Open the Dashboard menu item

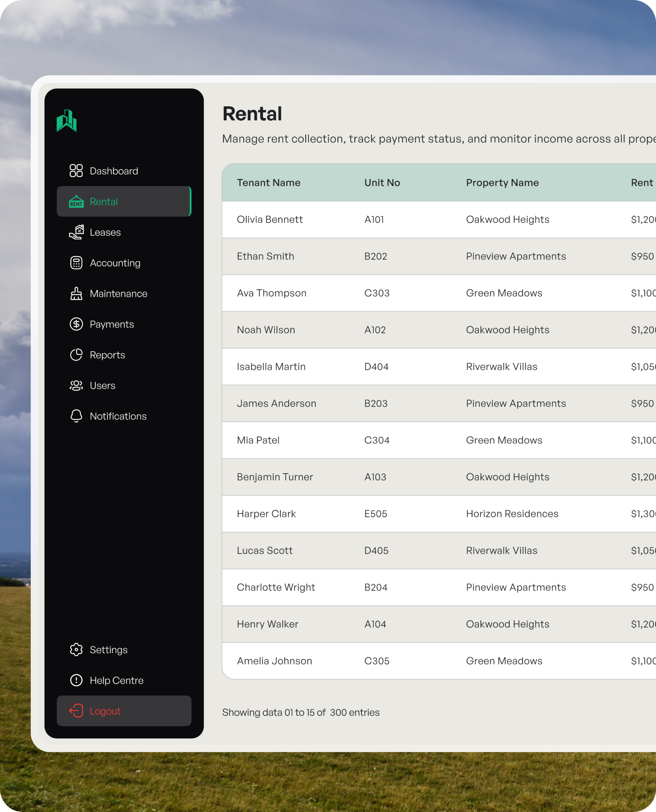pos(124,171)
